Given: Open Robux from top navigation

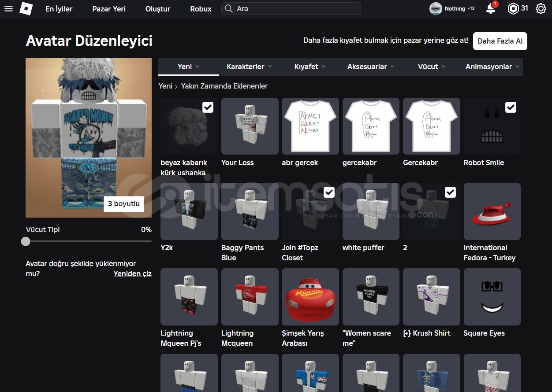Looking at the screenshot, I should (x=201, y=9).
